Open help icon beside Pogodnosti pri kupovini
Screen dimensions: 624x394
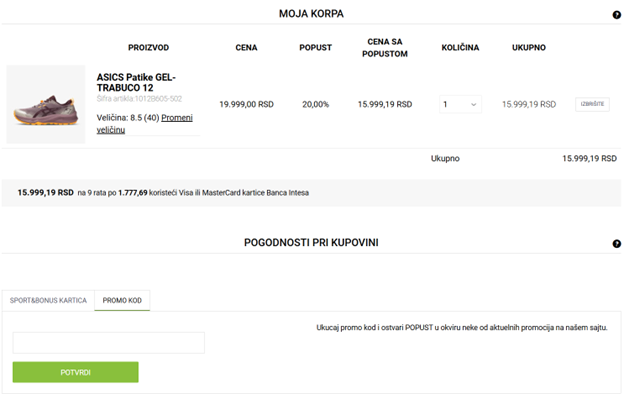pos(616,244)
